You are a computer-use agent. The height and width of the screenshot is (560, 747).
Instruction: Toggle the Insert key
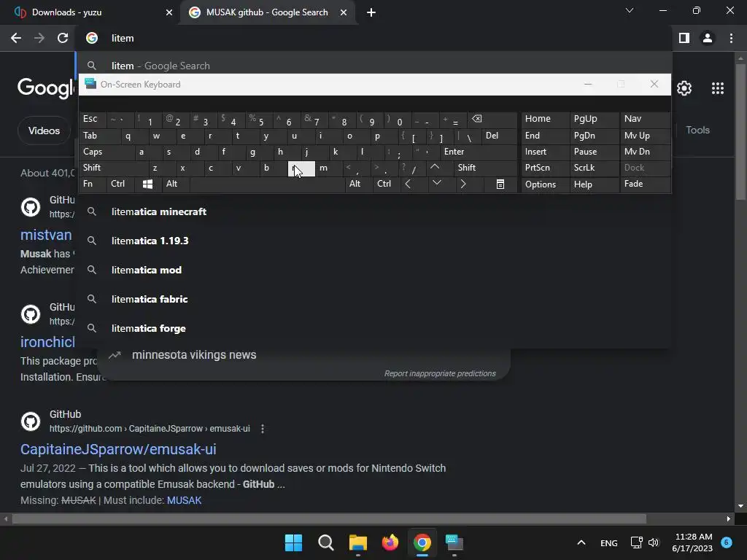point(545,152)
